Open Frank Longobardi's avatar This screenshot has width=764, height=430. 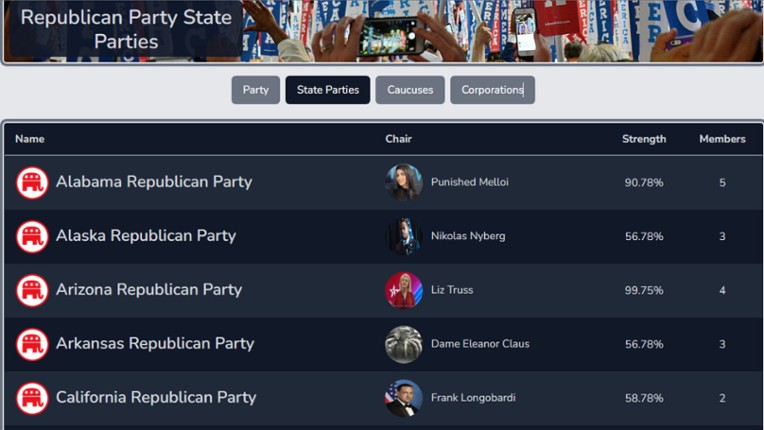[404, 398]
